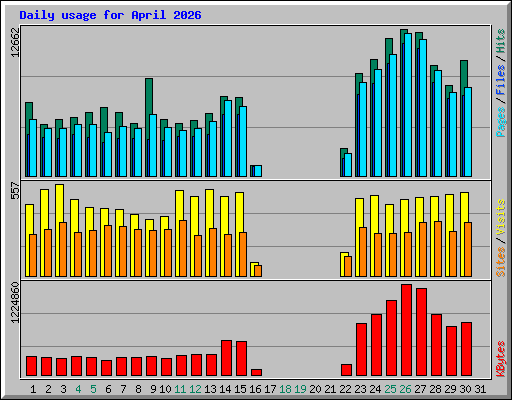Click day label 15 on the x-axis

pyautogui.click(x=240, y=389)
